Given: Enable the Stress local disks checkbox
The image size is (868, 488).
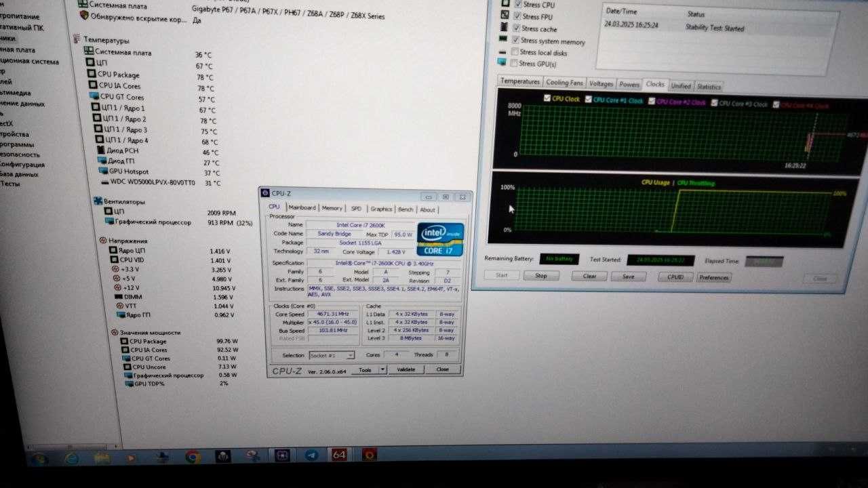Looking at the screenshot, I should (x=515, y=52).
